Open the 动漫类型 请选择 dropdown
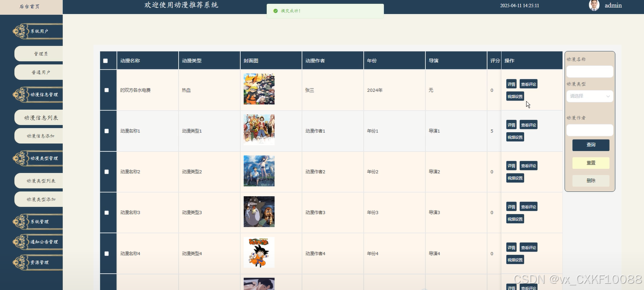The width and height of the screenshot is (644, 290). click(590, 96)
